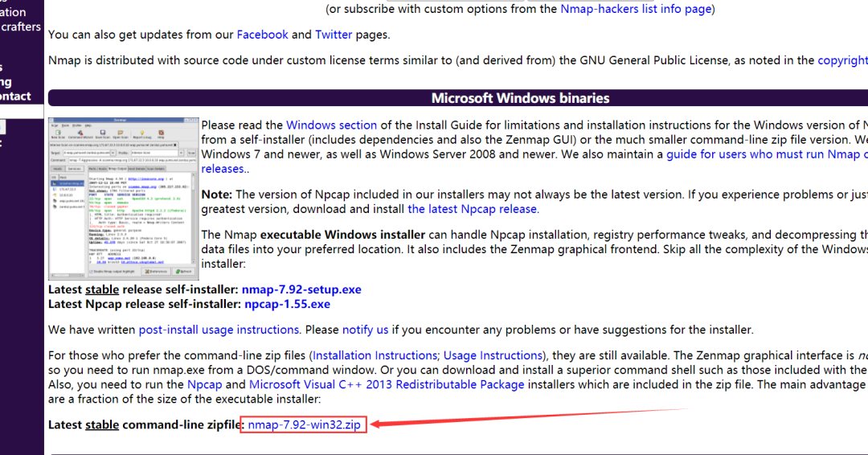The image size is (868, 455).
Task: Open the Npcap link in zip paragraph
Action: coord(204,385)
